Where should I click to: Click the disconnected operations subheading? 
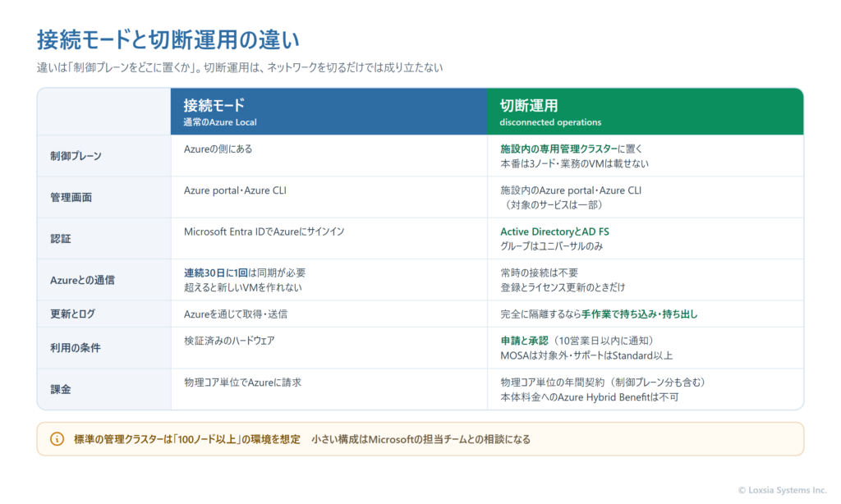click(x=550, y=122)
